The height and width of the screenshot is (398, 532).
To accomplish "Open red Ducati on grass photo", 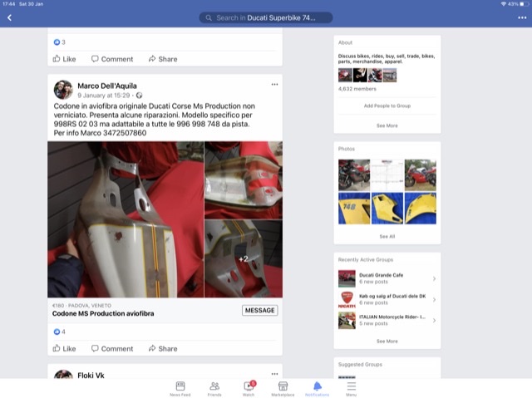I will [421, 175].
